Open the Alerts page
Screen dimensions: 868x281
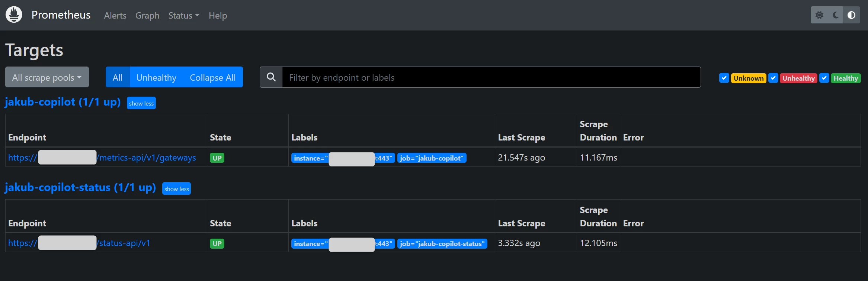click(115, 16)
